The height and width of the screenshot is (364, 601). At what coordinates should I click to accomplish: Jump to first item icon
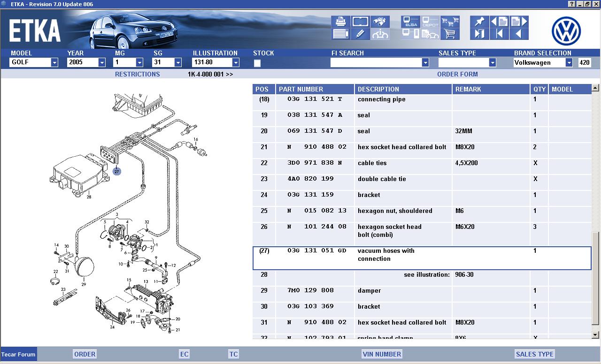pyautogui.click(x=499, y=34)
